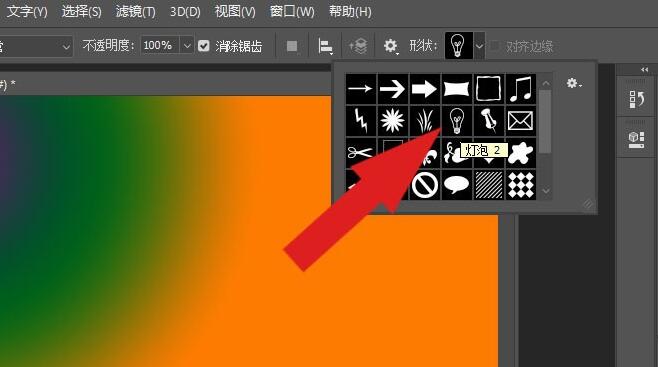The width and height of the screenshot is (658, 367).
Task: Select the medium arrow shape
Action: tap(393, 89)
